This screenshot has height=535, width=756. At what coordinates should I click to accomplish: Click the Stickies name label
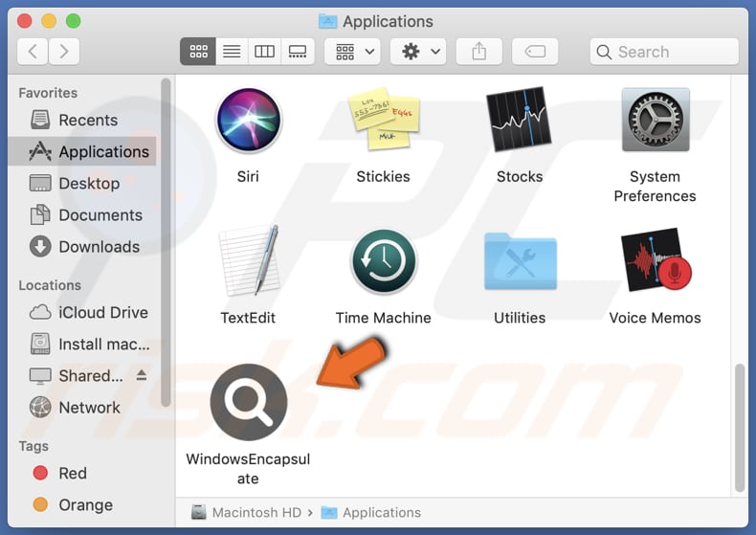[384, 176]
